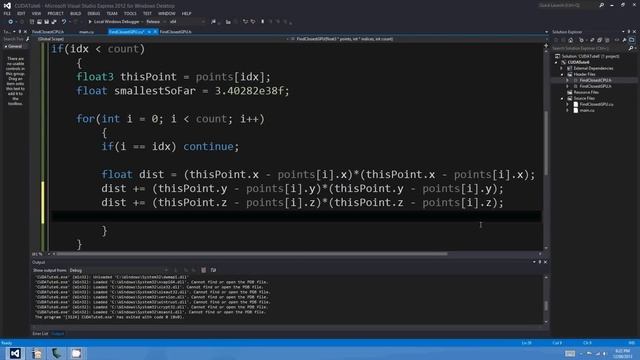Open the active files list dropdown arrow
The width and height of the screenshot is (640, 360).
point(546,32)
